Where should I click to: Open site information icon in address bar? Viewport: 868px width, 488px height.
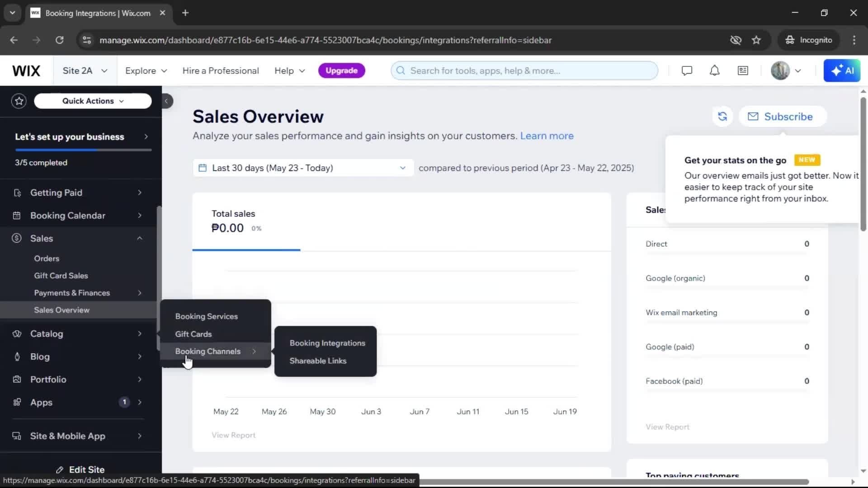pyautogui.click(x=87, y=40)
